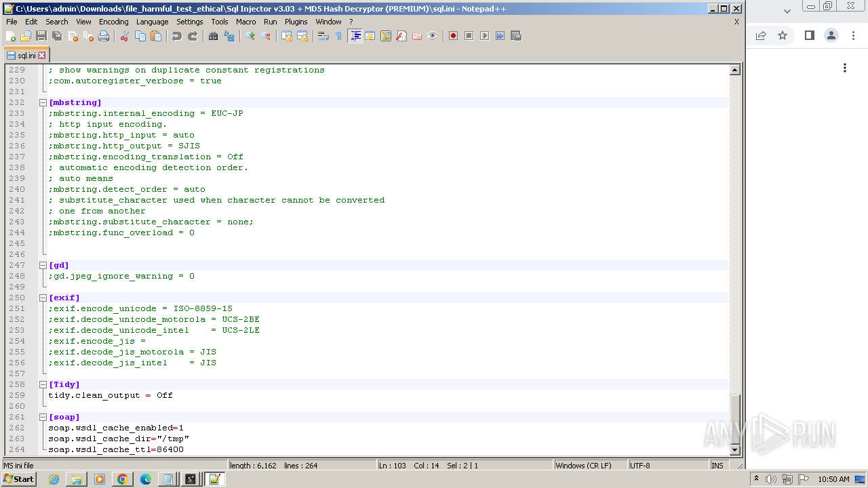Toggle show all characters icon
Viewport: 868px width, 488px height.
click(x=339, y=36)
